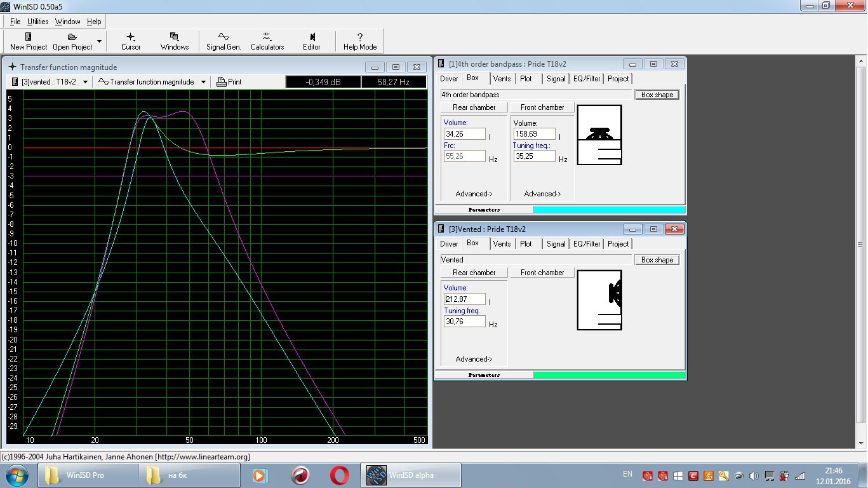Click the Front chamber button in Vented panel
This screenshot has height=488, width=868.
[542, 273]
